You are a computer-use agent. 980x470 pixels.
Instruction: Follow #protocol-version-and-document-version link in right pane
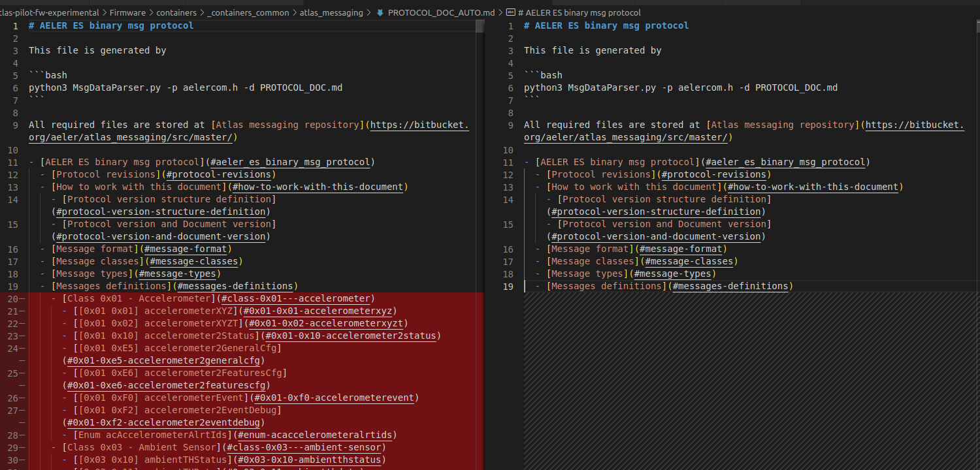point(656,236)
